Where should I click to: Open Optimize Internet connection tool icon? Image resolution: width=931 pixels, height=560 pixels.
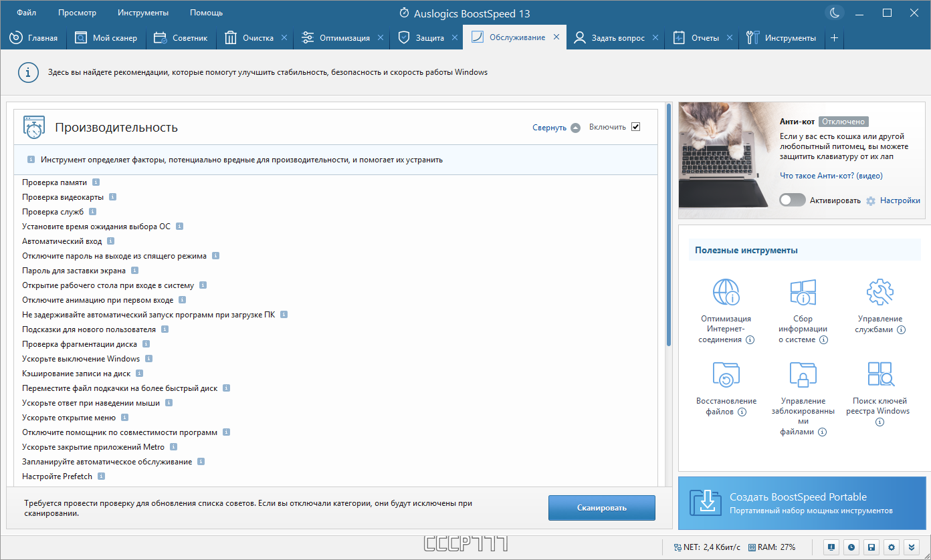point(726,292)
